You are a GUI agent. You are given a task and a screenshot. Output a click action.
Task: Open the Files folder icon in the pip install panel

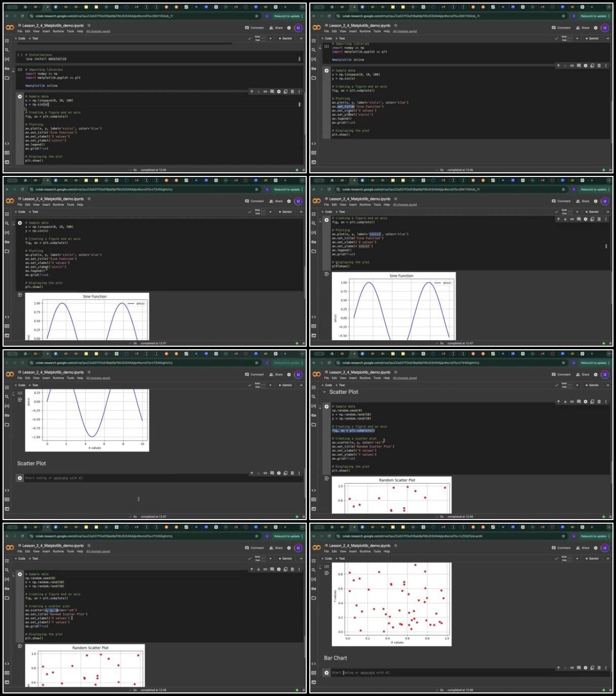coord(7,78)
